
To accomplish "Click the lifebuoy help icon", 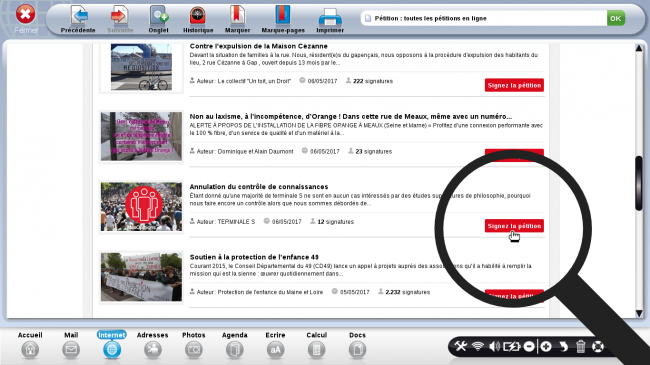I will 597,346.
